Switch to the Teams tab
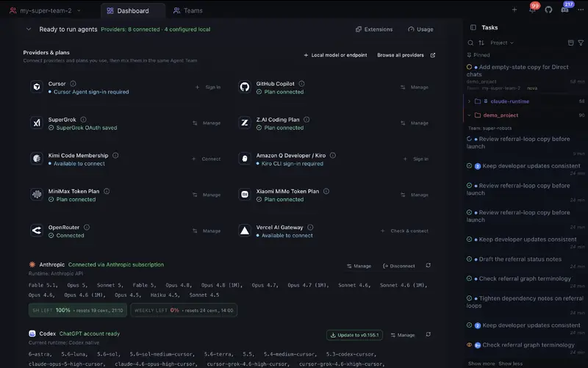 click(x=188, y=11)
